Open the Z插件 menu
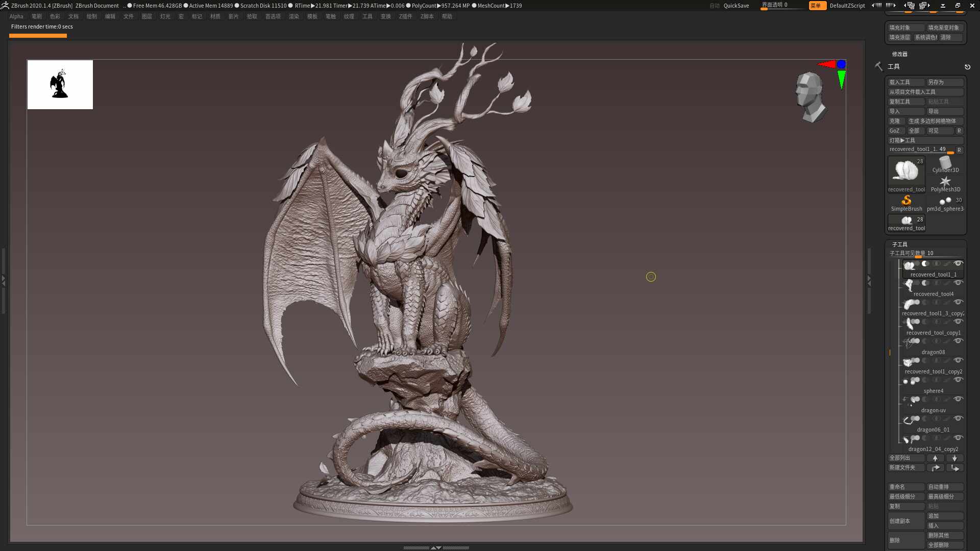The image size is (980, 551). click(405, 16)
